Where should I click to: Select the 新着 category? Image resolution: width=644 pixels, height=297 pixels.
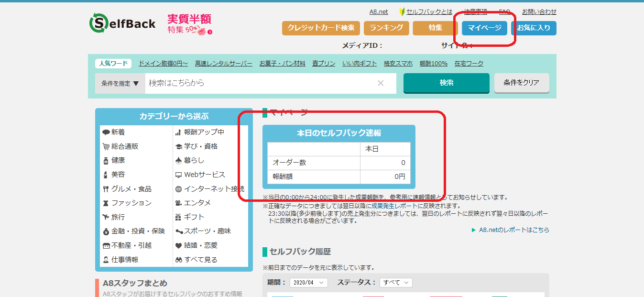[x=114, y=132]
